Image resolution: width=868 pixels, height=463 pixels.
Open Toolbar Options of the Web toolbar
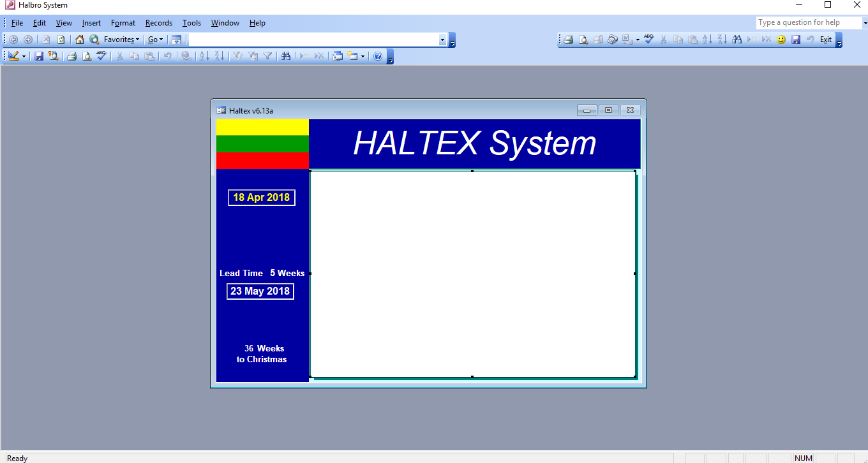(453, 40)
